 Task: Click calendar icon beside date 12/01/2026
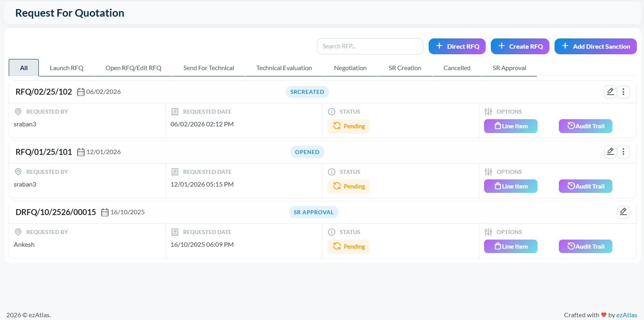point(81,152)
